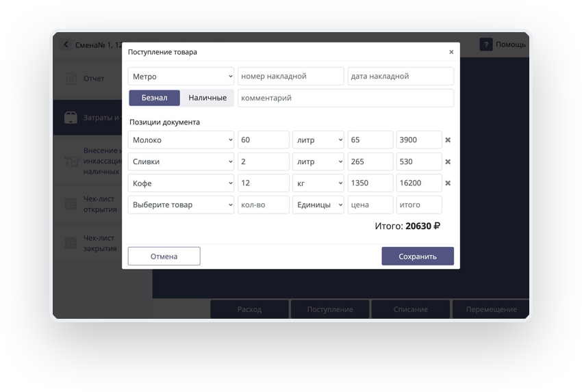
Task: Open Отчет from the sidebar document icon
Action: point(71,78)
